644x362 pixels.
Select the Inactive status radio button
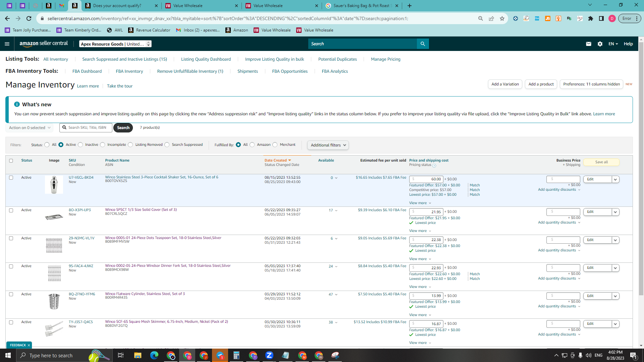(x=80, y=145)
